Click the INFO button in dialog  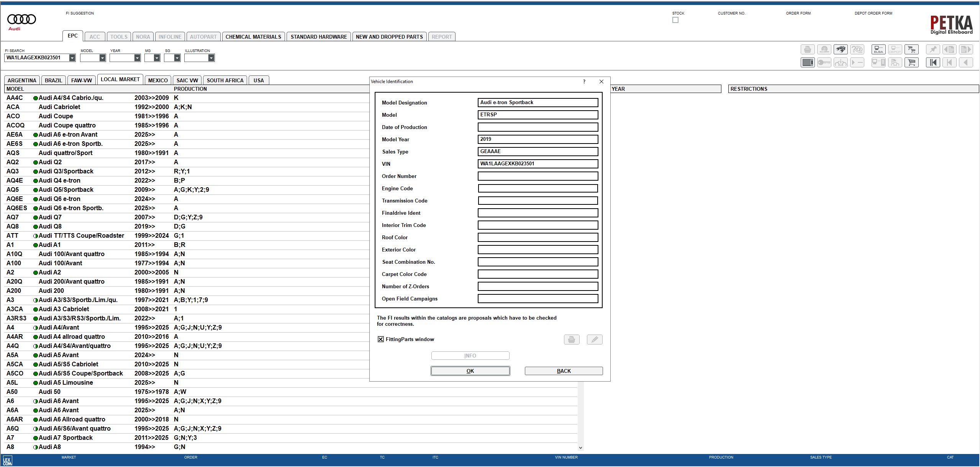[470, 356]
